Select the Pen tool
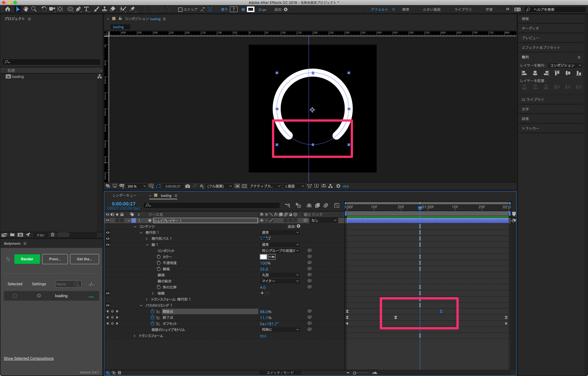 78,9
